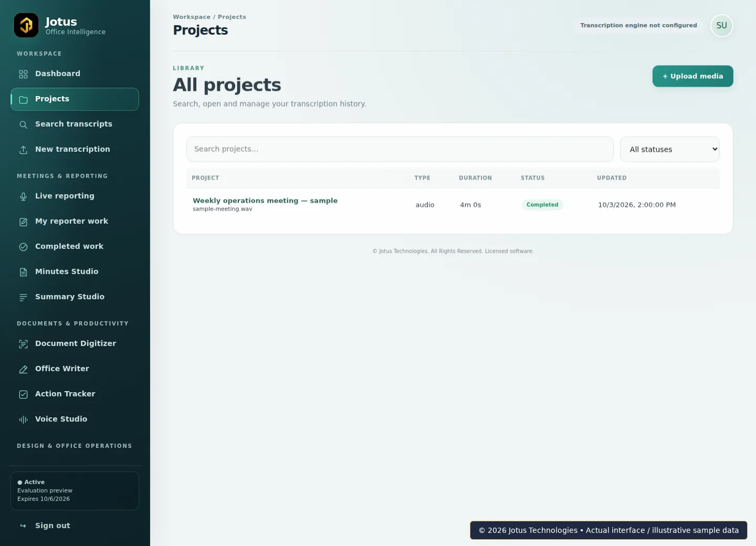Click Expires 10/6/2026 text
Image resolution: width=756 pixels, height=546 pixels.
(44, 499)
